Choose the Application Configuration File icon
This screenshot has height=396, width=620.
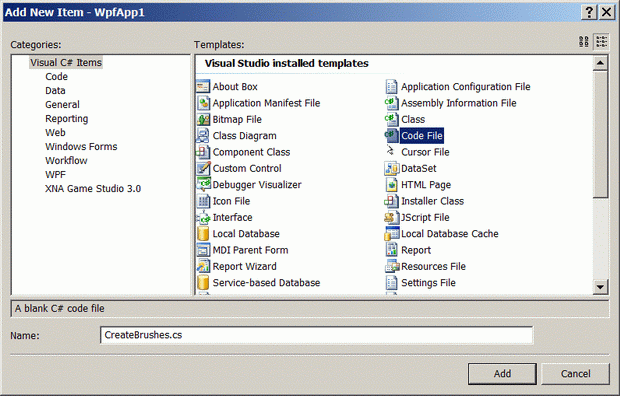(x=391, y=86)
